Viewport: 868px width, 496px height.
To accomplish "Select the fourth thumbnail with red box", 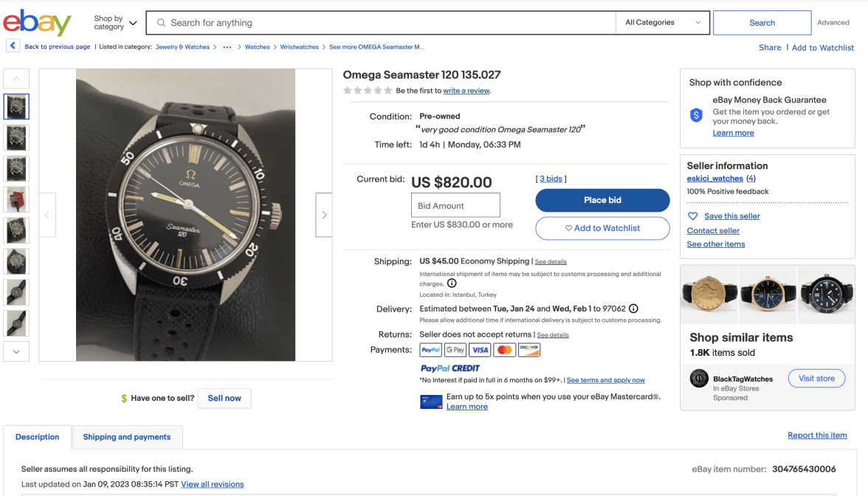I will [x=16, y=199].
